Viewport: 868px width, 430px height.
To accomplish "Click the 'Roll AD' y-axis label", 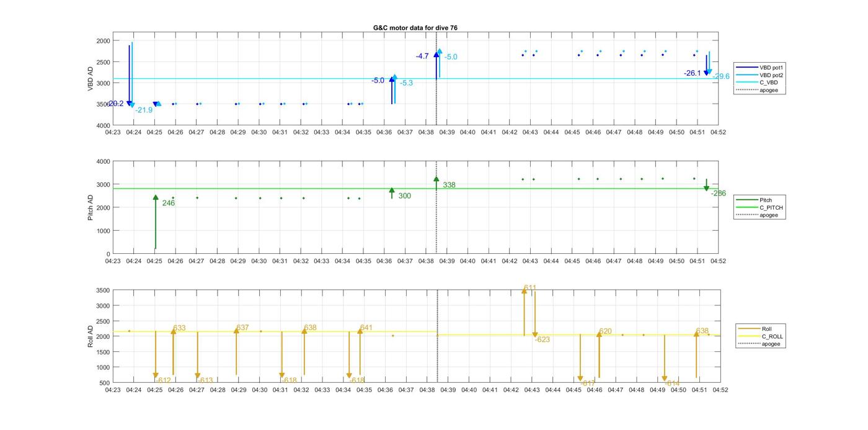I will coord(91,336).
